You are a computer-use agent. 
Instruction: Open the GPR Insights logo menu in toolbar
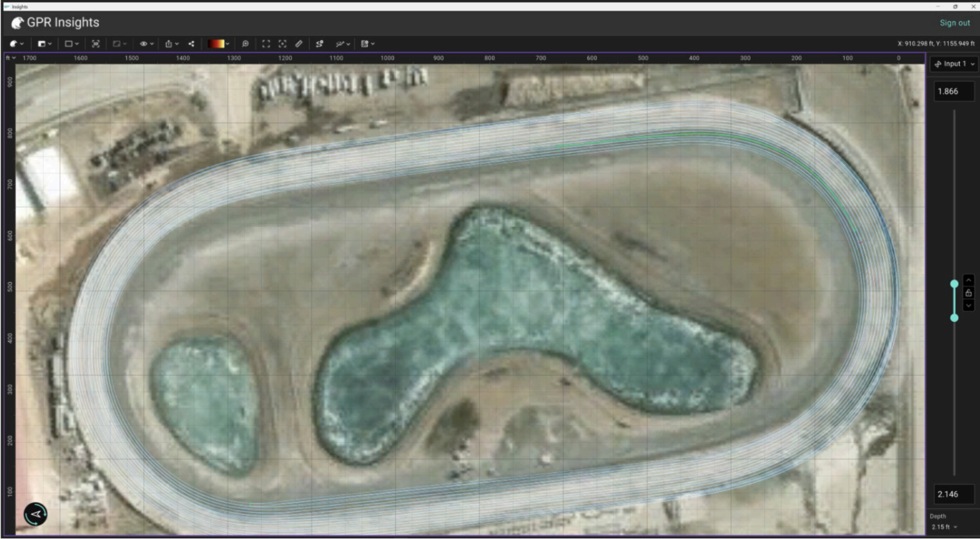16,44
